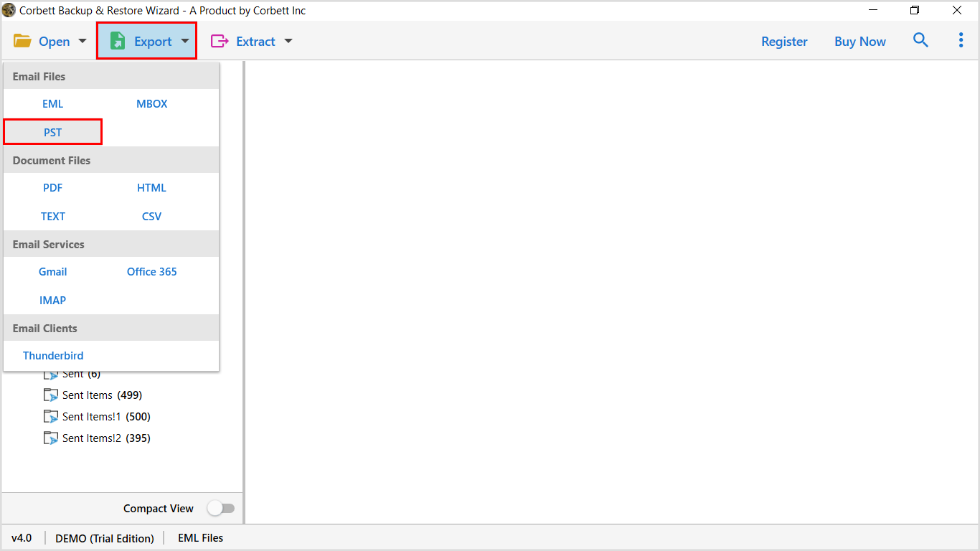Expand the Open dropdown arrow
The width and height of the screenshot is (980, 551).
82,41
